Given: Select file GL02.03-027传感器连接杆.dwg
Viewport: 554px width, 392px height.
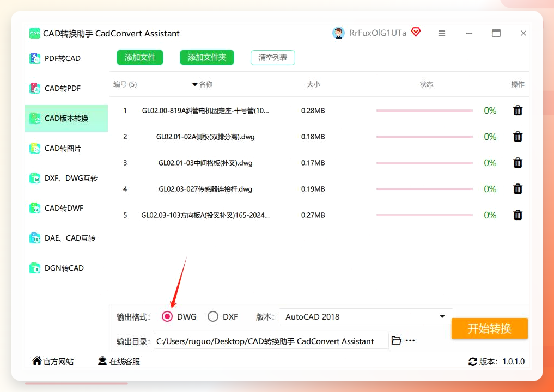Looking at the screenshot, I should [x=205, y=189].
